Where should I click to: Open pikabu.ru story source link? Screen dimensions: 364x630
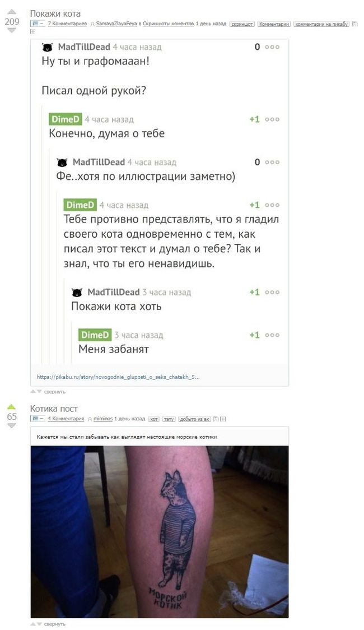(118, 377)
